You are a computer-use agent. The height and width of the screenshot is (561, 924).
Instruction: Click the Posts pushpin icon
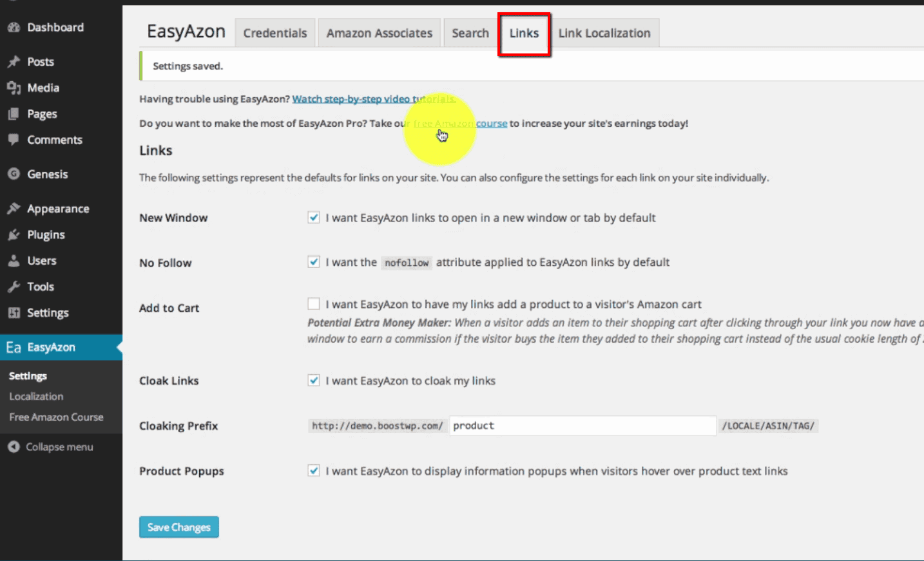pos(14,62)
